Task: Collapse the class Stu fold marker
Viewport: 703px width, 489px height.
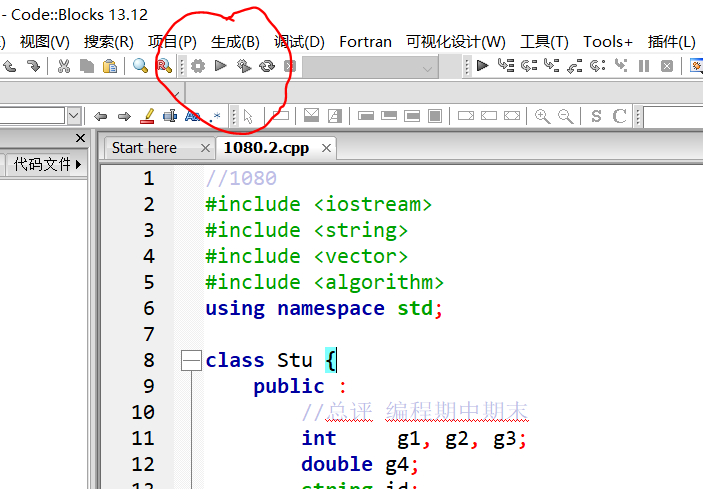Action: coord(191,361)
